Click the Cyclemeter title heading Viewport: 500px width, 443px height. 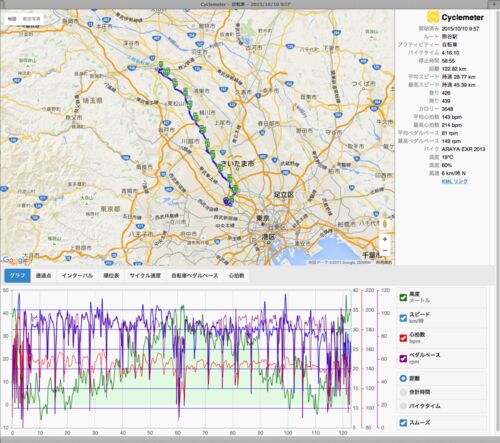point(463,17)
